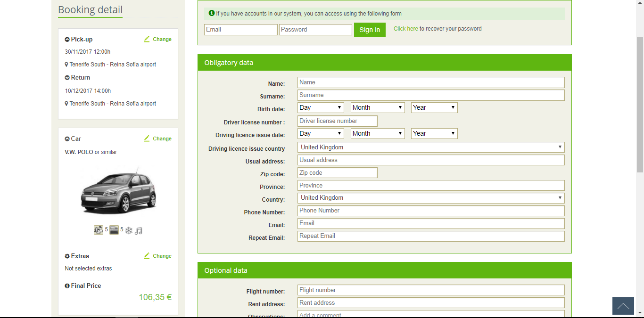Click the green Sign in button

point(370,30)
